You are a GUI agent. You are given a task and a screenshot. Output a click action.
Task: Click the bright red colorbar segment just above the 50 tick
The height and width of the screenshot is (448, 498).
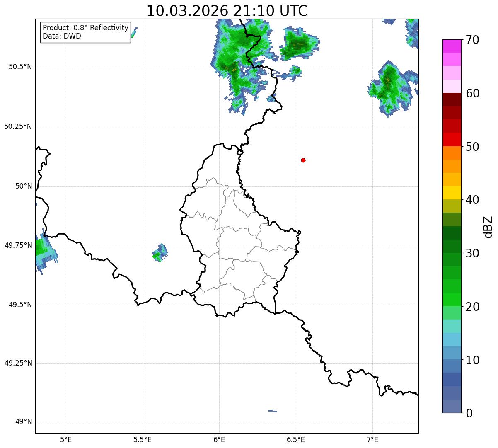pos(452,140)
